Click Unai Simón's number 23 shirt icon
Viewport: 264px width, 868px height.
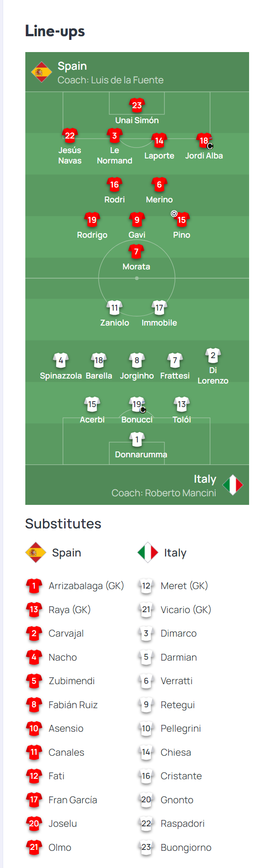click(137, 105)
